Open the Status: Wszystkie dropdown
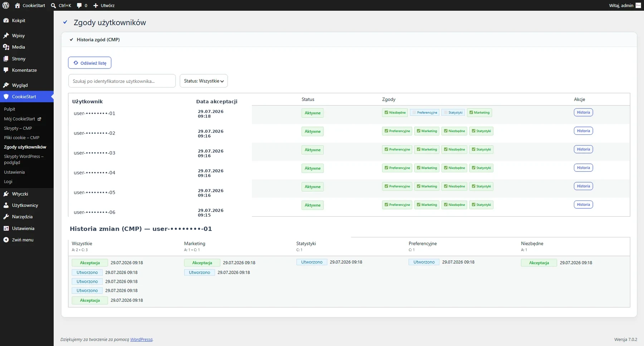The width and height of the screenshot is (644, 346). coord(204,81)
